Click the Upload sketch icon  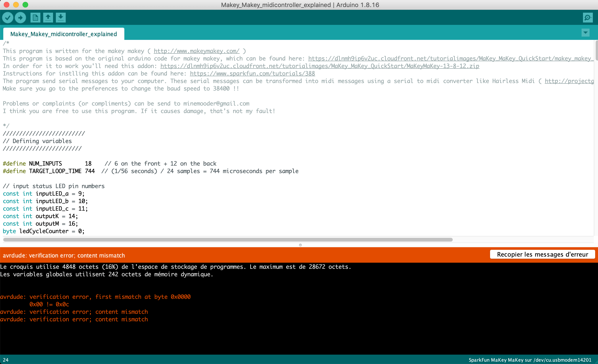20,17
